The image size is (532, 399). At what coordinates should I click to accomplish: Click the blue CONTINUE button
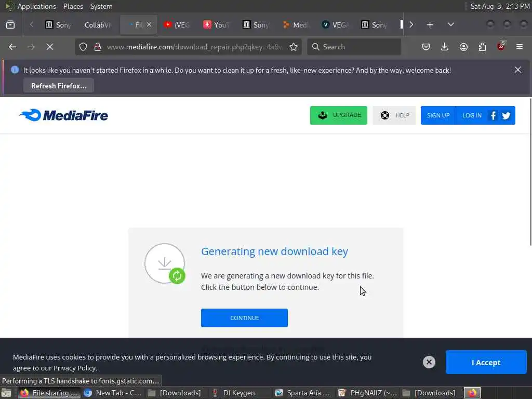(244, 318)
